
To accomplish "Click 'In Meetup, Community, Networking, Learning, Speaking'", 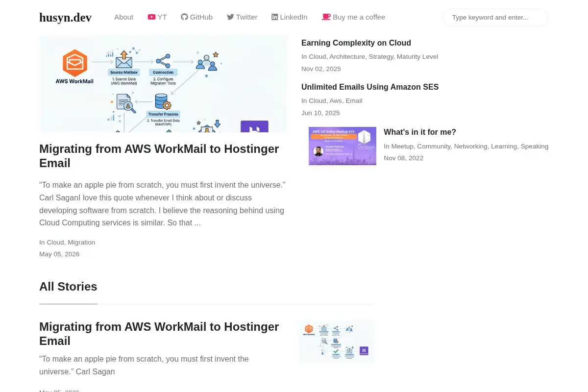I will 466,146.
